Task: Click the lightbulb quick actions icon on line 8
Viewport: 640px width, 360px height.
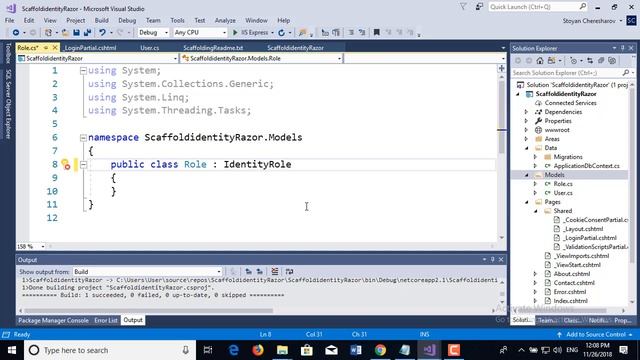Action: pyautogui.click(x=66, y=164)
